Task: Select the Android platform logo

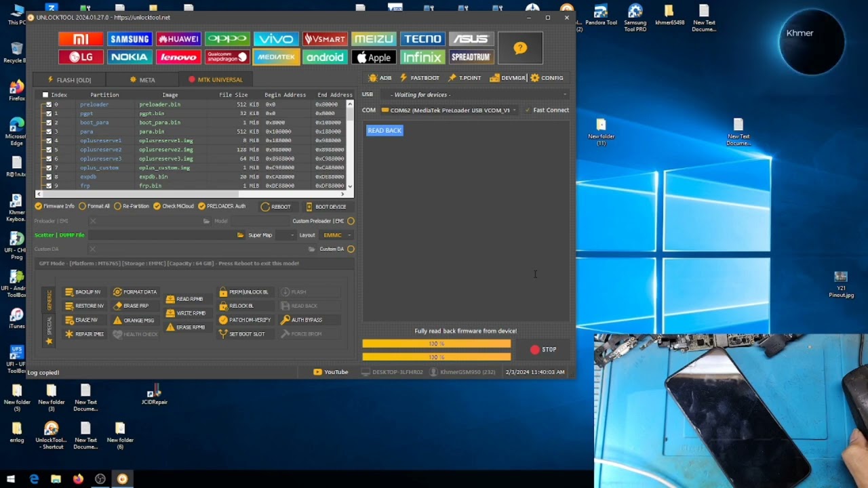Action: (x=325, y=57)
